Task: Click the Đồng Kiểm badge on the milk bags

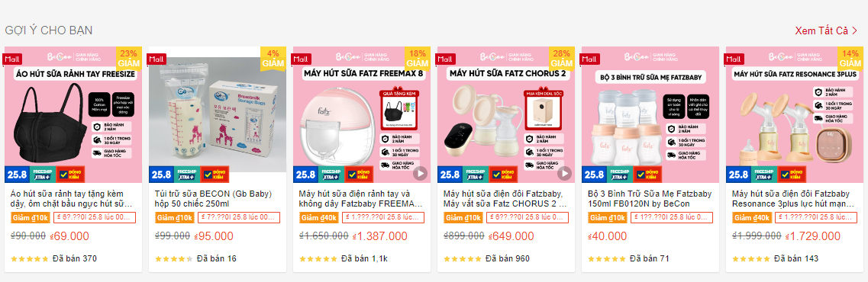Action: (x=214, y=175)
